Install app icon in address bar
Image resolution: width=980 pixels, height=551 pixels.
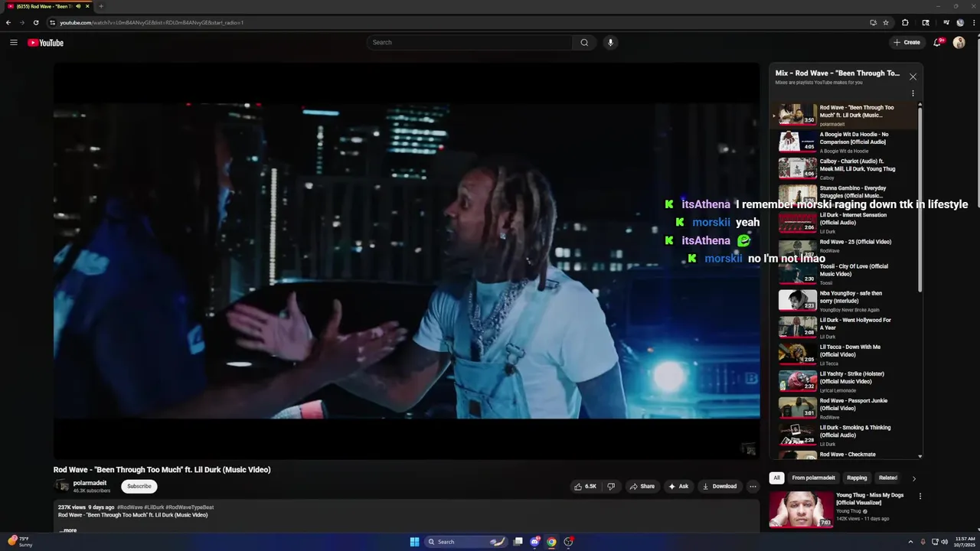[873, 22]
